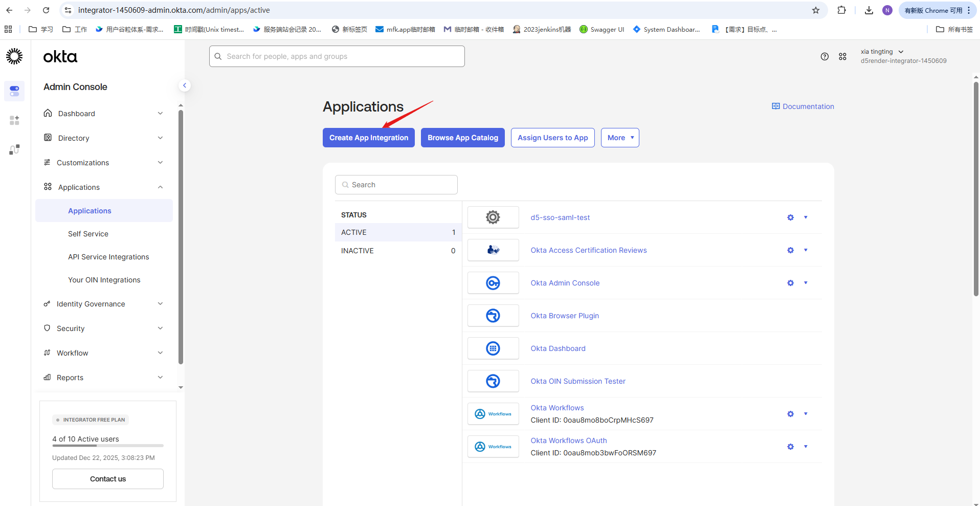Click the Chrome extensions puzzle icon

(841, 10)
